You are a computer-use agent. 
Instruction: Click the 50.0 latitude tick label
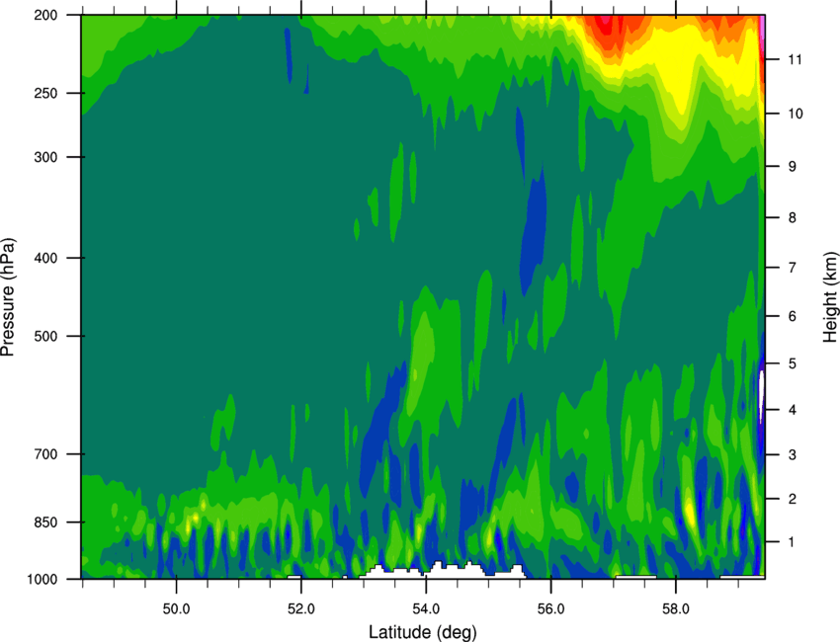[176, 609]
